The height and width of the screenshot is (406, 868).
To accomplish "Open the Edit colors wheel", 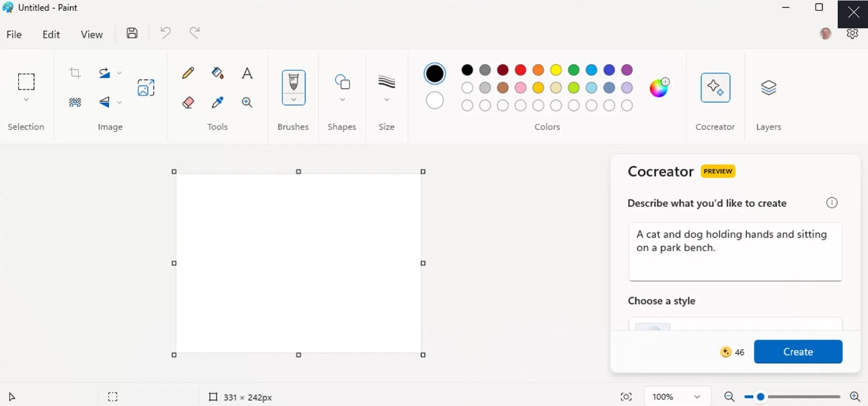I will pyautogui.click(x=659, y=88).
